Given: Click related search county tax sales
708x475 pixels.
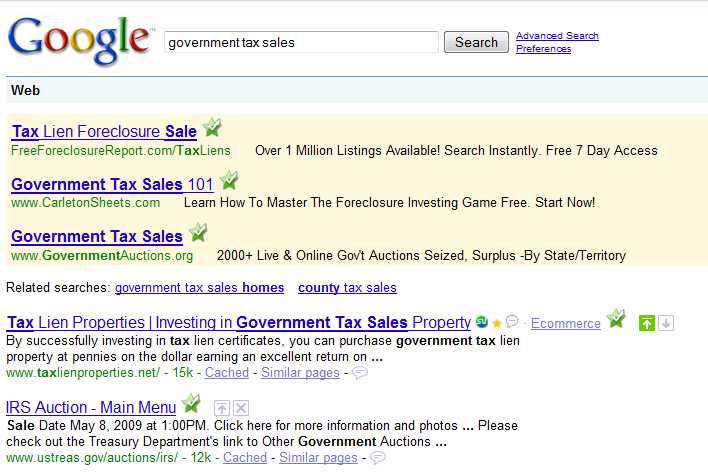Looking at the screenshot, I should 347,288.
